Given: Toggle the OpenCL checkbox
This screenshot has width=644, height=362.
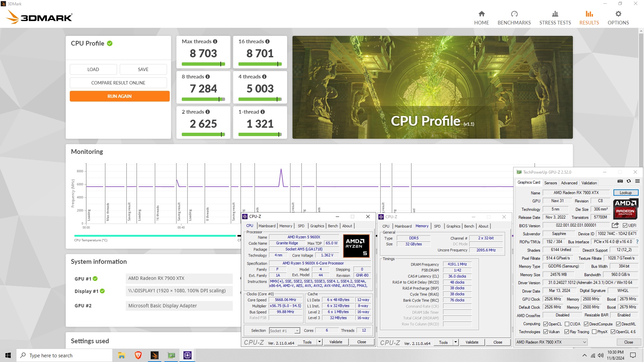Looking at the screenshot, I should coord(545,324).
